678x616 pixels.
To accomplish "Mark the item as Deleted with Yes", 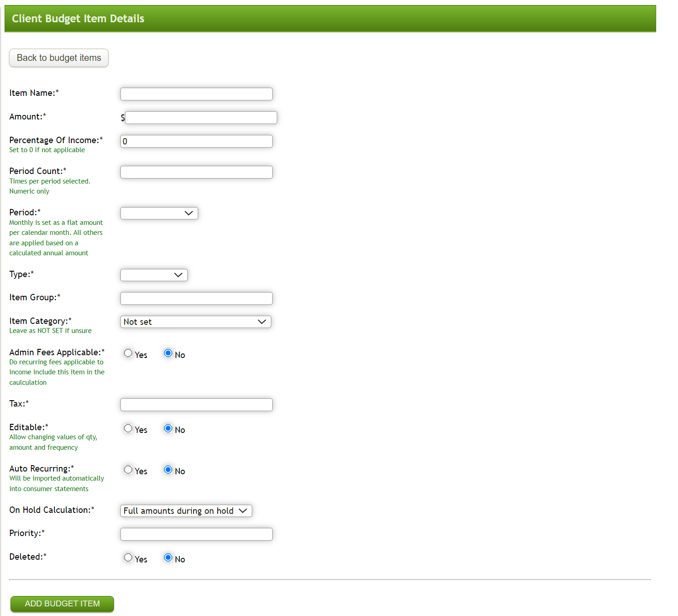I will [128, 557].
